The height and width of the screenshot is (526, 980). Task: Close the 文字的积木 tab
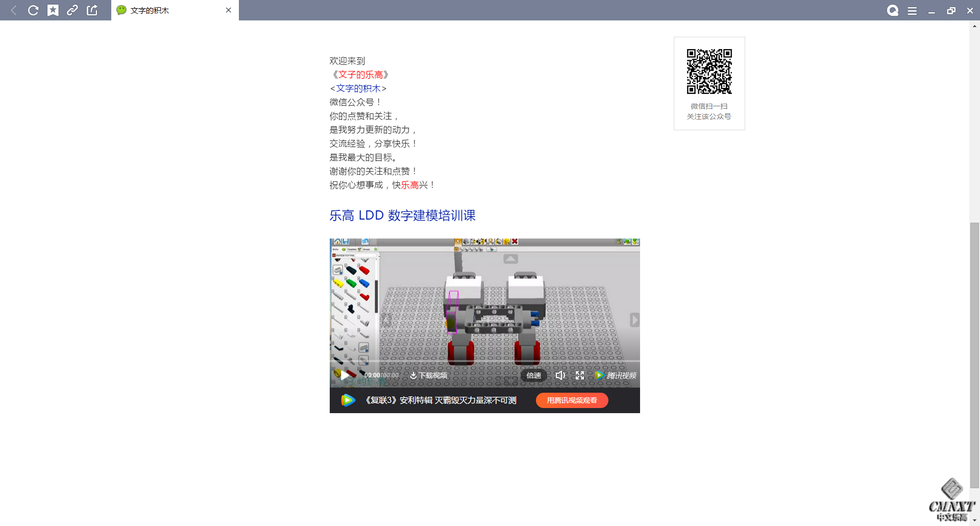(229, 10)
